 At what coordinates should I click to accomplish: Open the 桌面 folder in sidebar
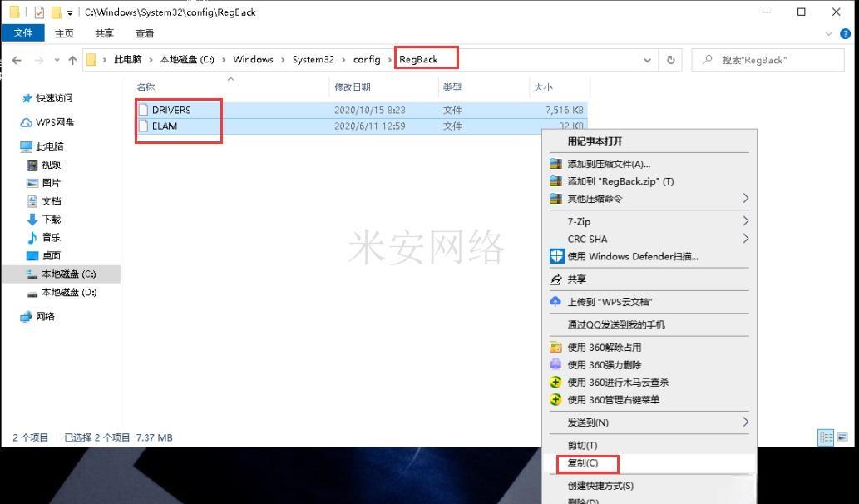coord(51,256)
